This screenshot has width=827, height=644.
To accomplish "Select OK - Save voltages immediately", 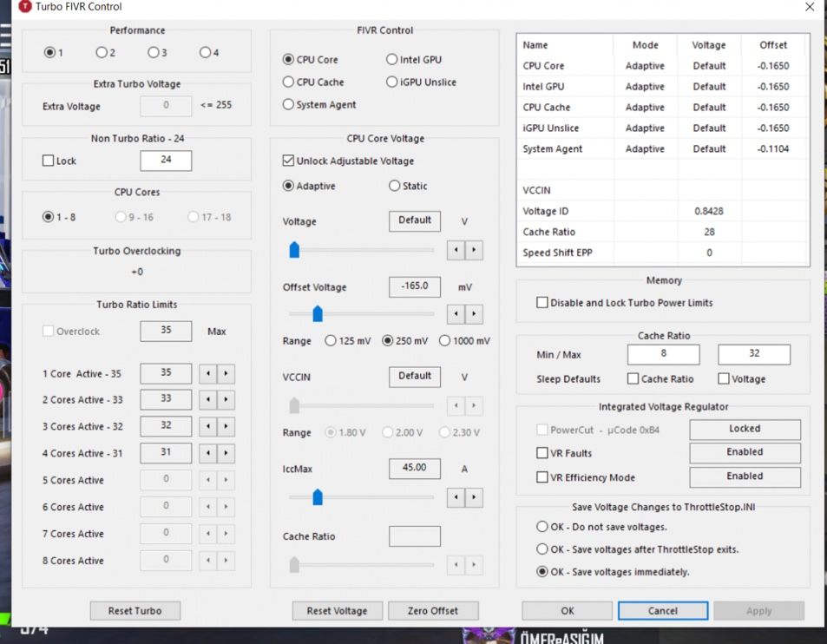I will coord(541,572).
